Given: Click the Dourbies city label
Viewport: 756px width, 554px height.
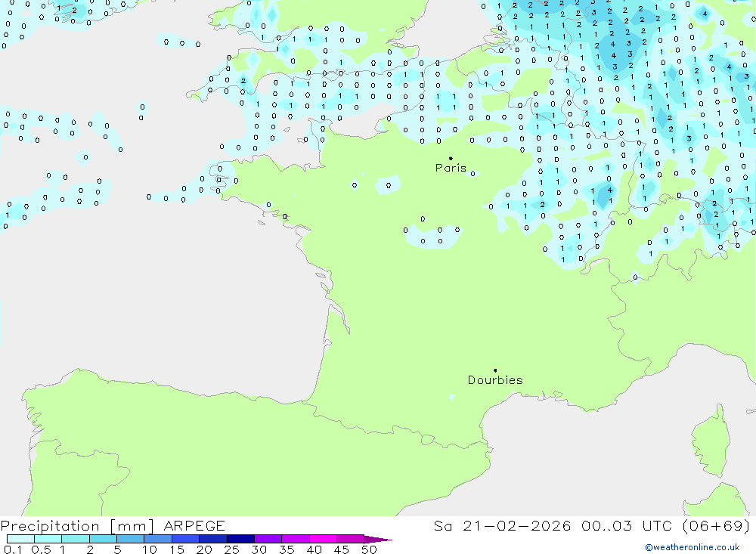Looking at the screenshot, I should pyautogui.click(x=495, y=380).
